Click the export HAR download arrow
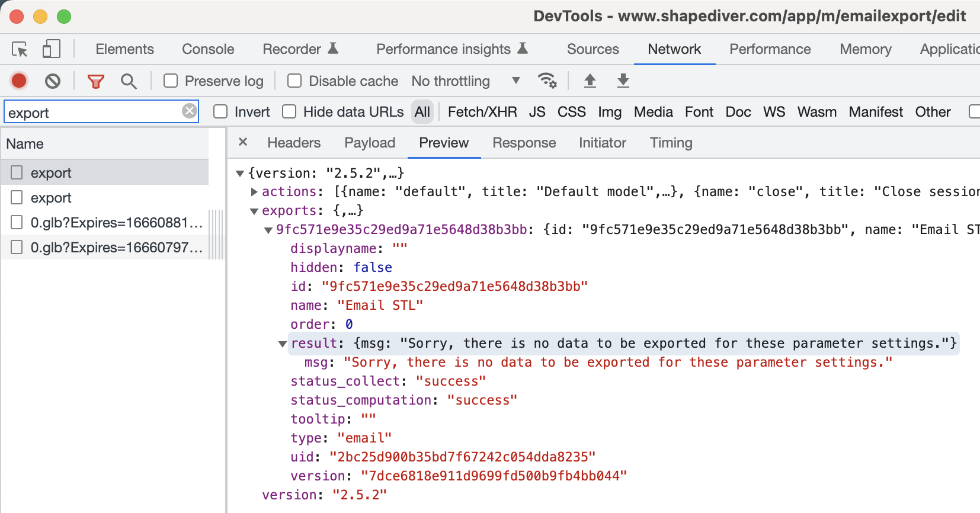 [x=623, y=81]
